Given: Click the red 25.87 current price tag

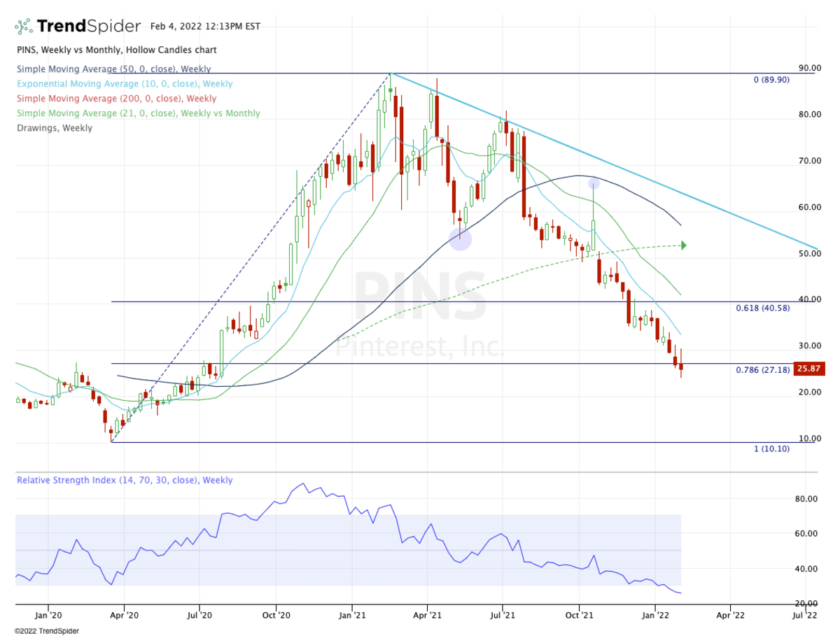Looking at the screenshot, I should [x=810, y=369].
